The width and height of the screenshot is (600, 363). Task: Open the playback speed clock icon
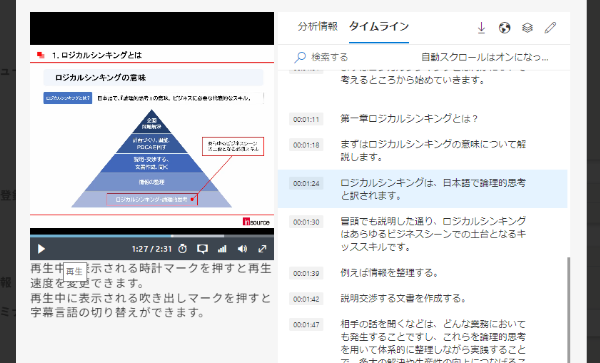[x=183, y=249]
